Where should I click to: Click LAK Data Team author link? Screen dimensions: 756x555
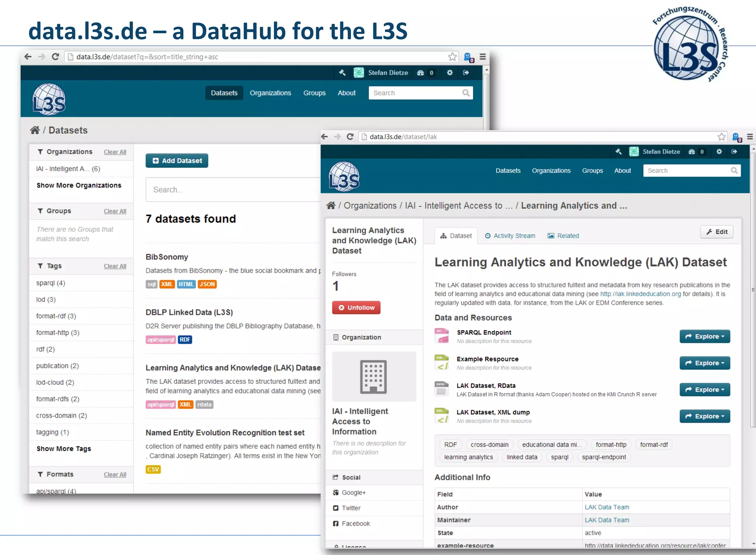(x=607, y=507)
